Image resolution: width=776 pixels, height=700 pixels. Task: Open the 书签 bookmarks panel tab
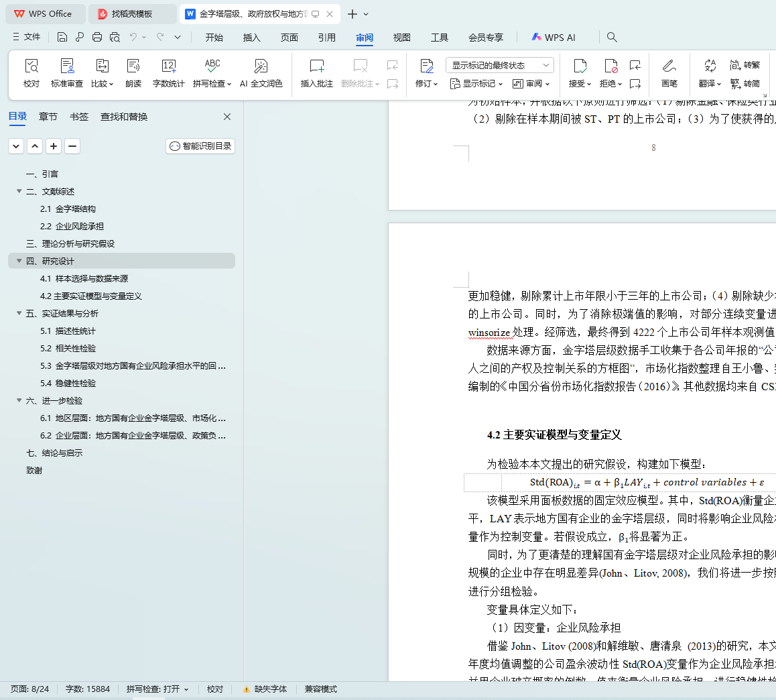pyautogui.click(x=79, y=117)
